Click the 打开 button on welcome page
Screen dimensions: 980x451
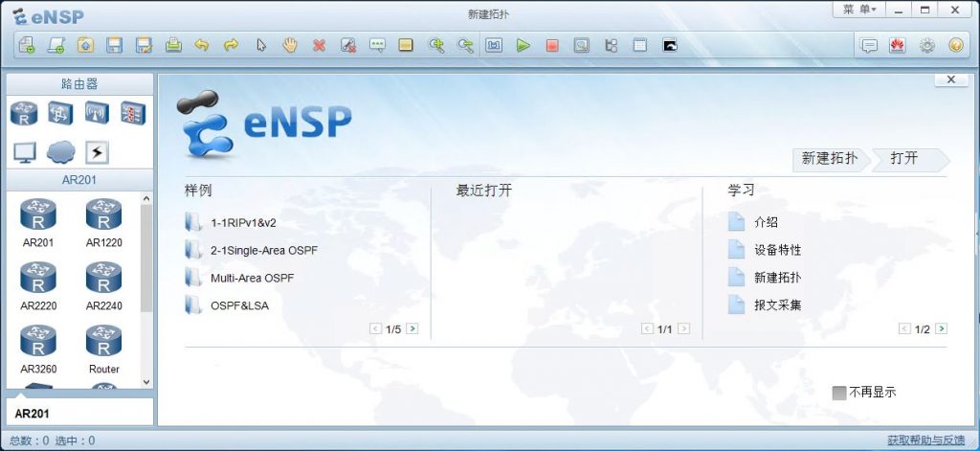pos(911,159)
